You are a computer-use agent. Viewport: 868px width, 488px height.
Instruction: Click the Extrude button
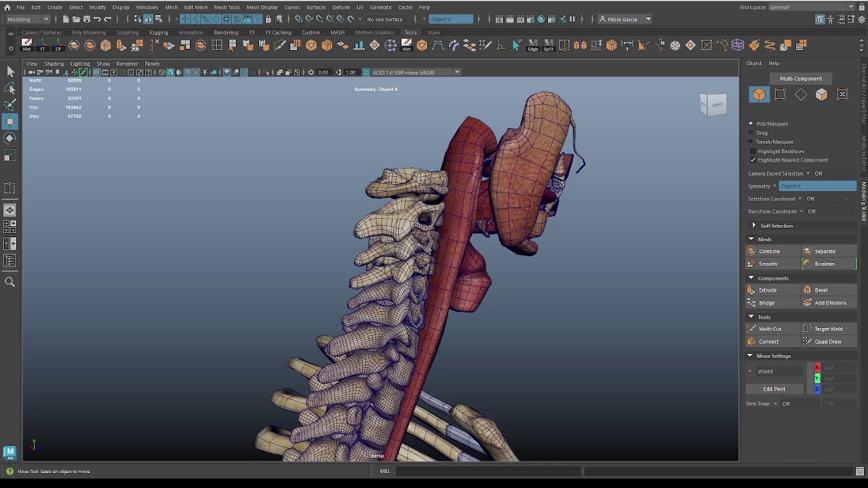(772, 290)
